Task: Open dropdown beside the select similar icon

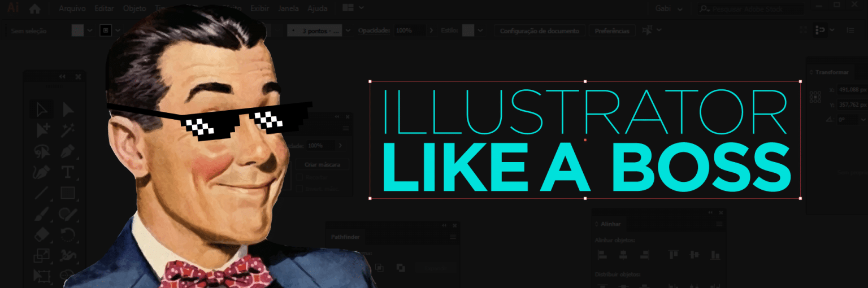Action: click(x=659, y=30)
